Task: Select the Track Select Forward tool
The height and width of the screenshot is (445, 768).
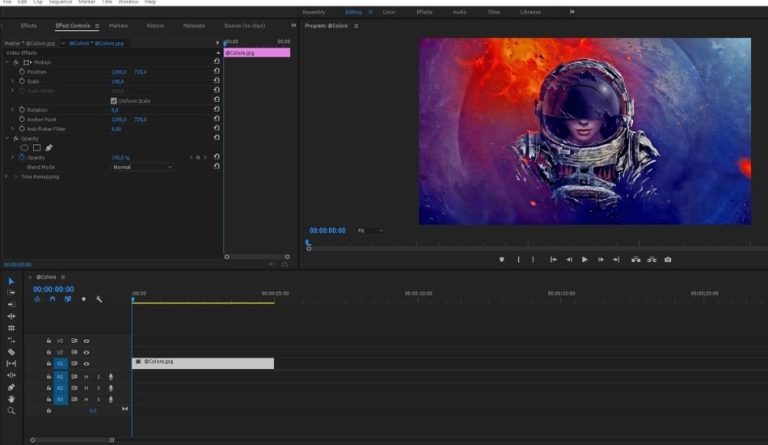Action: (x=11, y=293)
